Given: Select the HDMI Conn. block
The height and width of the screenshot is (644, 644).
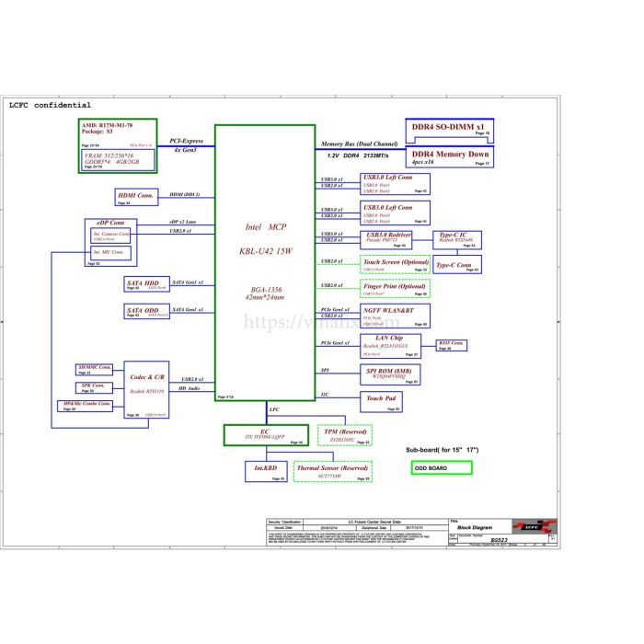Looking at the screenshot, I should coord(136,197).
